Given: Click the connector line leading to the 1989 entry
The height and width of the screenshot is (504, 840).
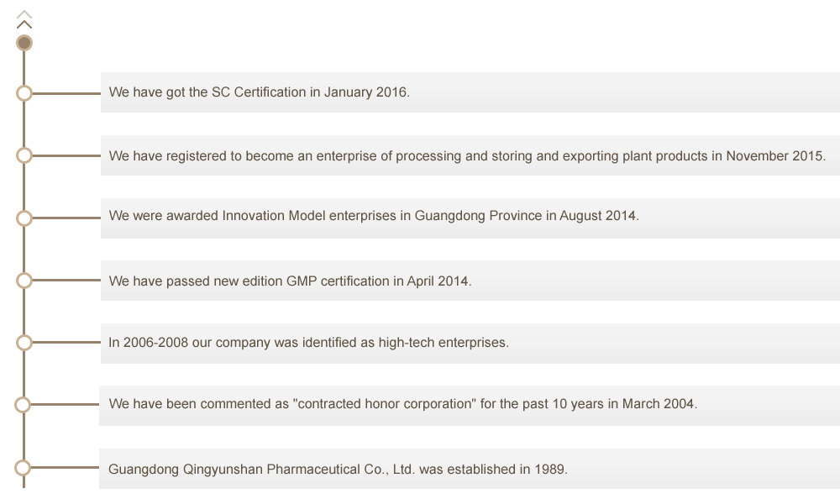Looking at the screenshot, I should pyautogui.click(x=65, y=468).
